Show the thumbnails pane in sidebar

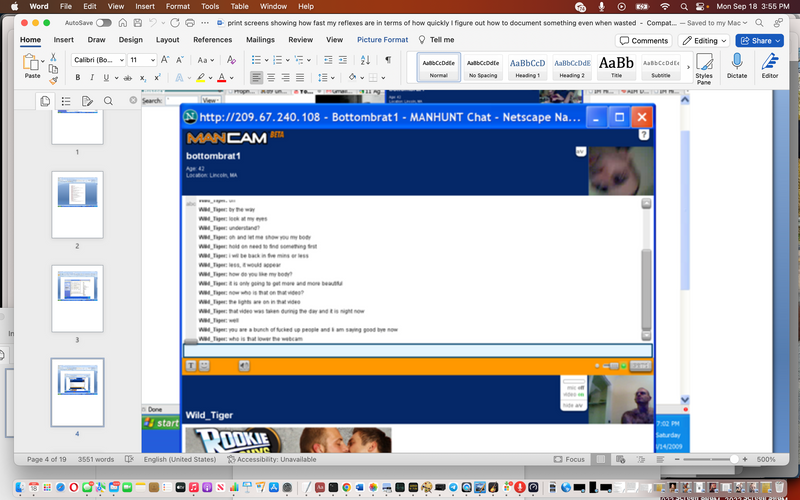pos(45,101)
